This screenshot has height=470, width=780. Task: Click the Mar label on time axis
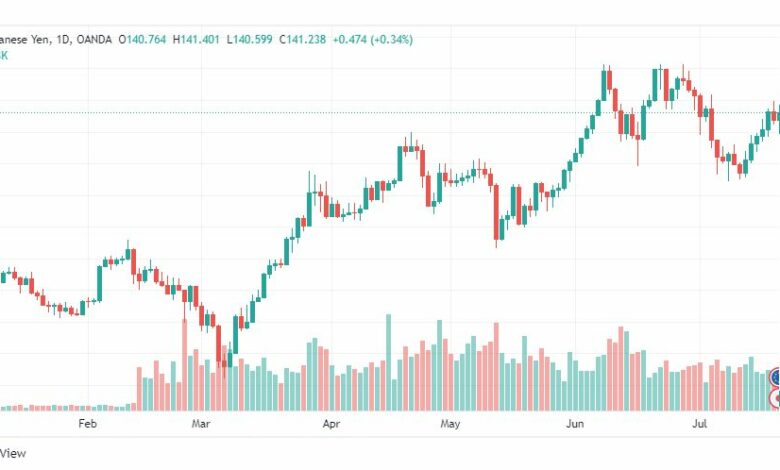(201, 424)
